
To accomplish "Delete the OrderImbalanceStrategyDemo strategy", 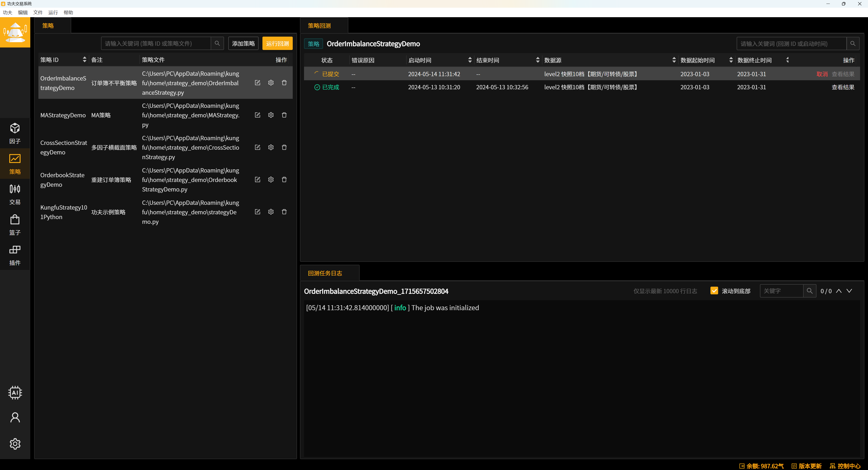I will pos(284,83).
